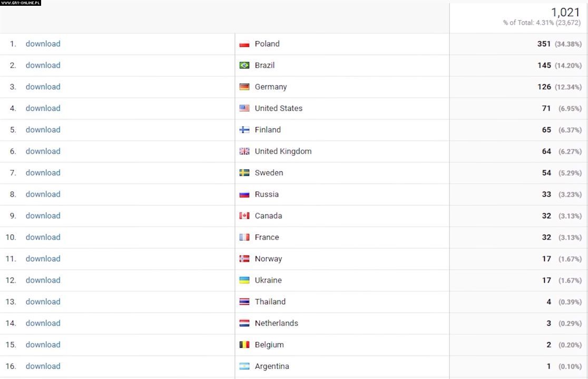
Task: Open the download link in row 5
Action: (x=43, y=129)
